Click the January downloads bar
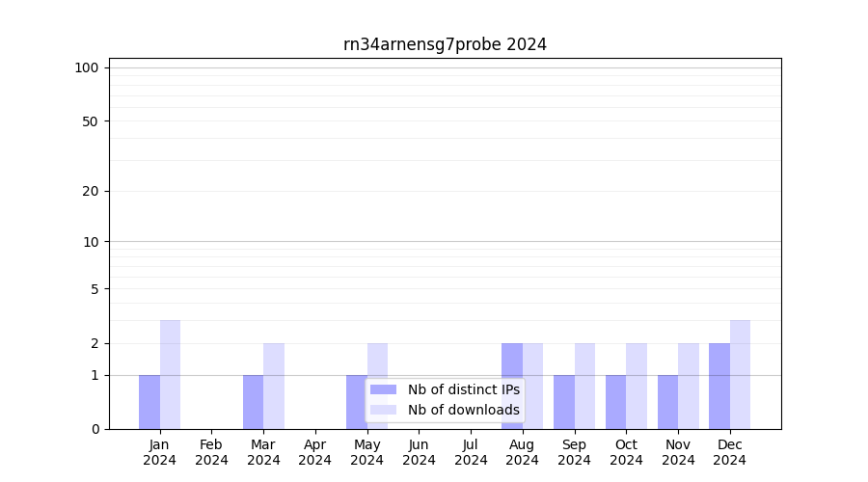The image size is (868, 482). 171,375
